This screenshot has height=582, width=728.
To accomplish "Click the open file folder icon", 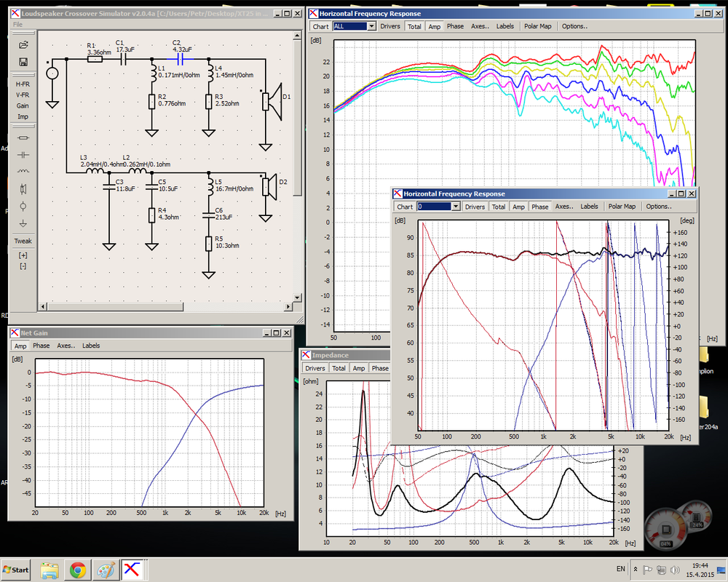I will [23, 44].
